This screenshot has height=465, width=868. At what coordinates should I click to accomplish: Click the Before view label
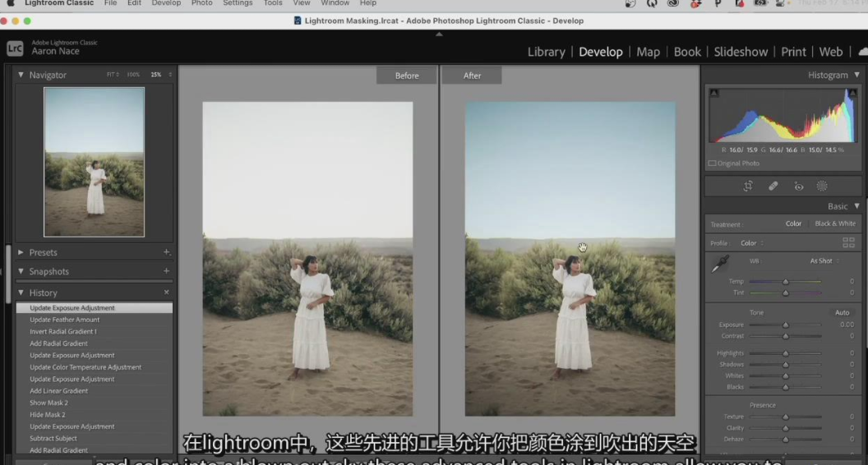click(x=407, y=76)
